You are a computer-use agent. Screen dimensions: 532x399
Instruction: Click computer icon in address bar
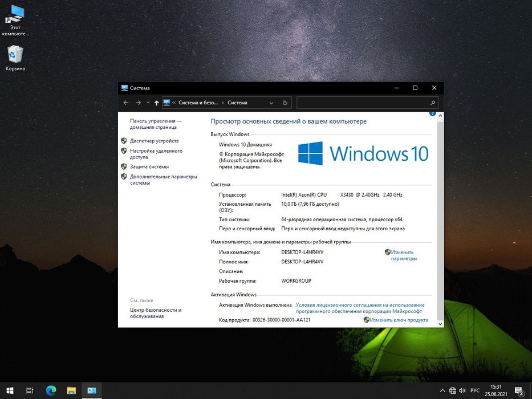[166, 103]
